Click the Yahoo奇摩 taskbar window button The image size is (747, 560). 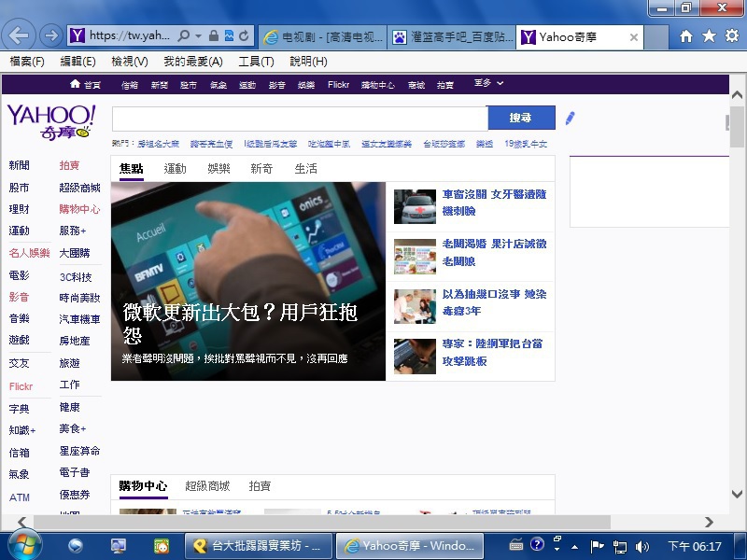(410, 546)
